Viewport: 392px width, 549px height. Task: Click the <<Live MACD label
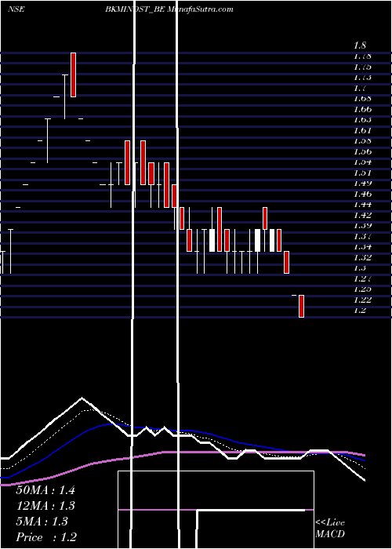[x=330, y=529]
